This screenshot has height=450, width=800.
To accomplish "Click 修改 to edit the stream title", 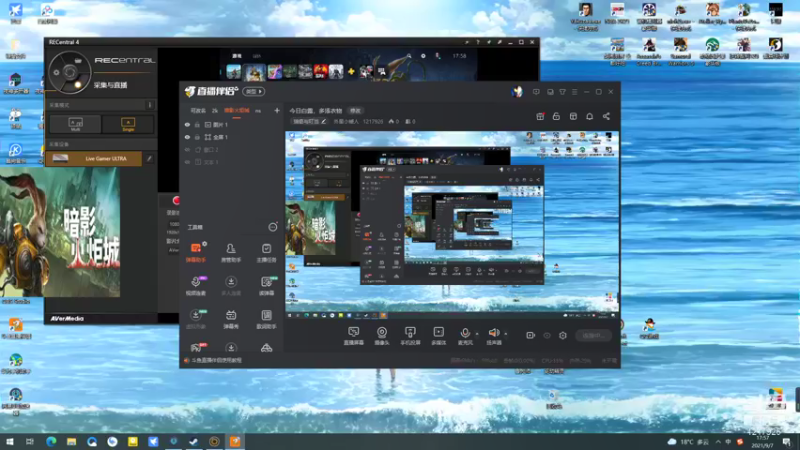I will tap(355, 111).
